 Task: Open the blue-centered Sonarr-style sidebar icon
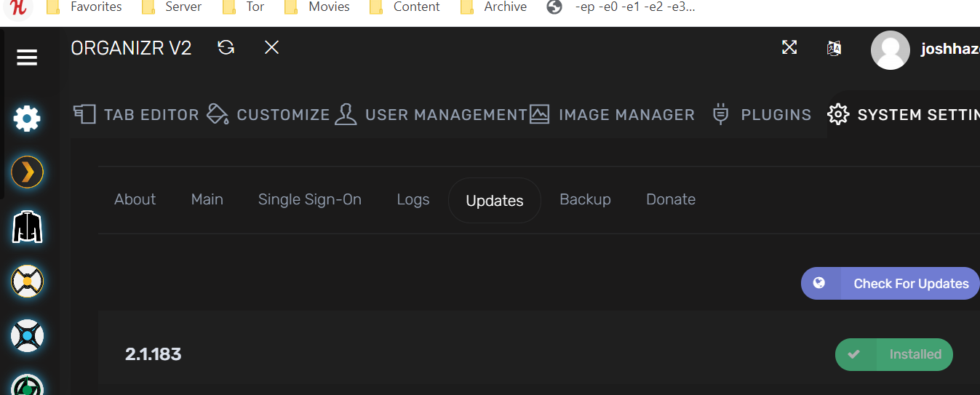(27, 336)
